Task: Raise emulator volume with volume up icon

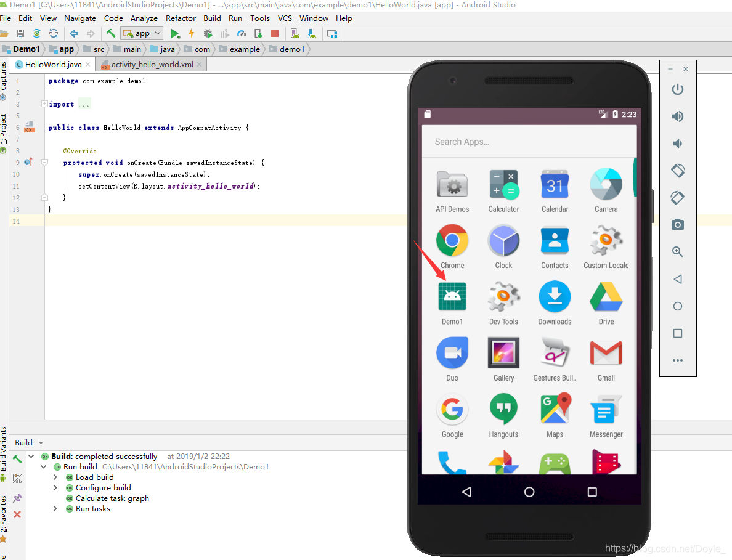Action: click(x=677, y=116)
